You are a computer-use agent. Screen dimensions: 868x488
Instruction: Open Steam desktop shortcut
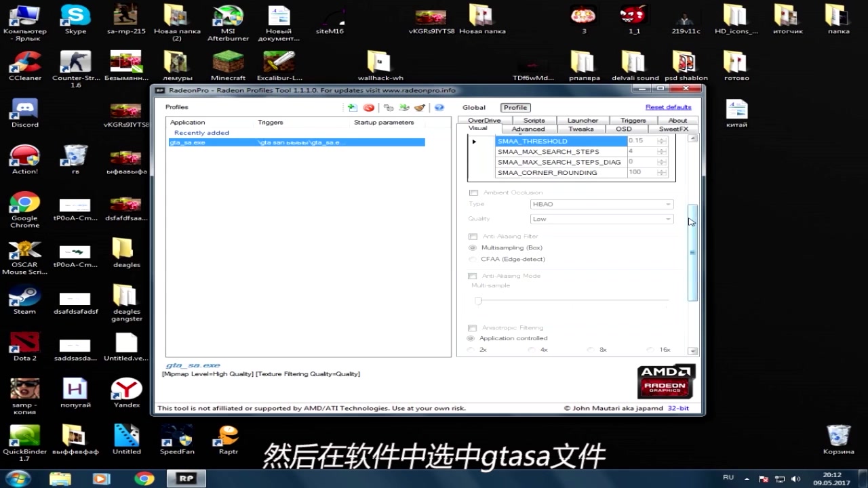click(x=25, y=300)
